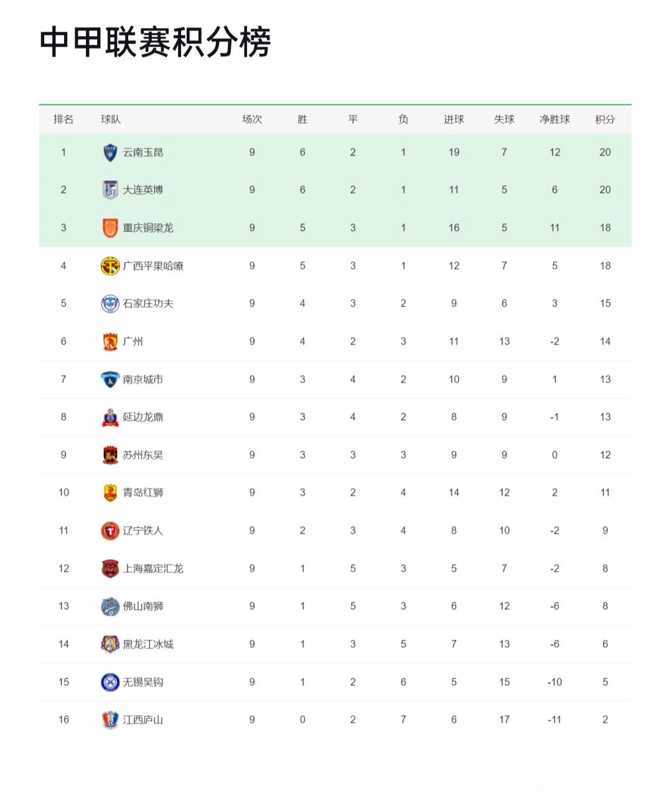Click the 无锡吴钩 blue circular logo

pyautogui.click(x=110, y=682)
